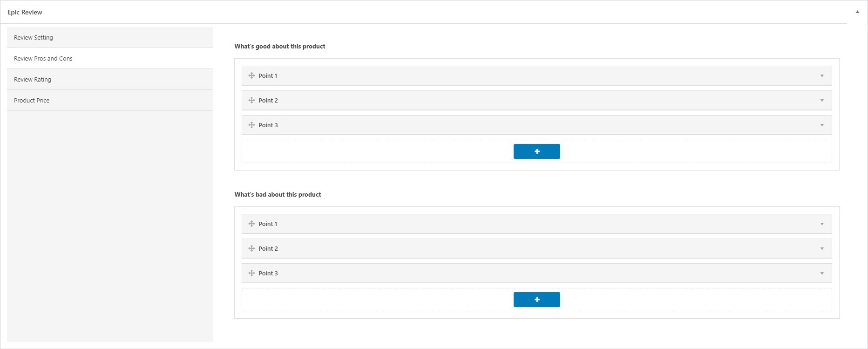Go to the Product Price tab
This screenshot has height=349, width=868.
click(x=32, y=100)
